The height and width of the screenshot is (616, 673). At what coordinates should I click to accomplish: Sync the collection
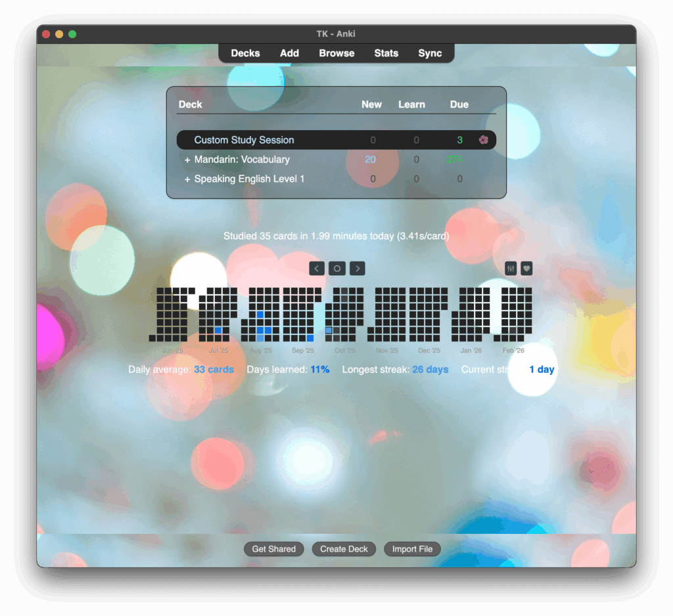pyautogui.click(x=430, y=53)
